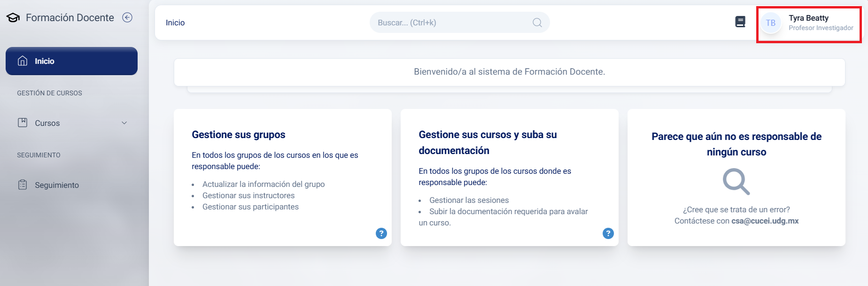Open the book icon in the top bar
The height and width of the screenshot is (286, 868).
[740, 22]
